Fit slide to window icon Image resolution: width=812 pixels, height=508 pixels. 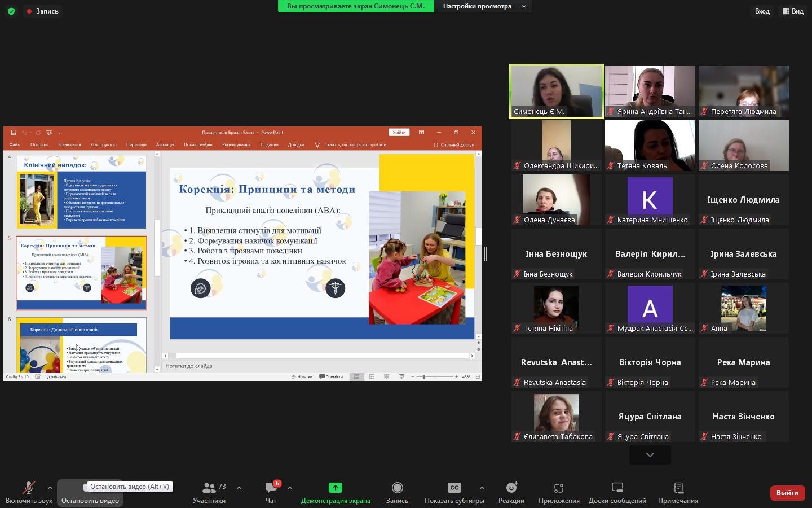478,376
